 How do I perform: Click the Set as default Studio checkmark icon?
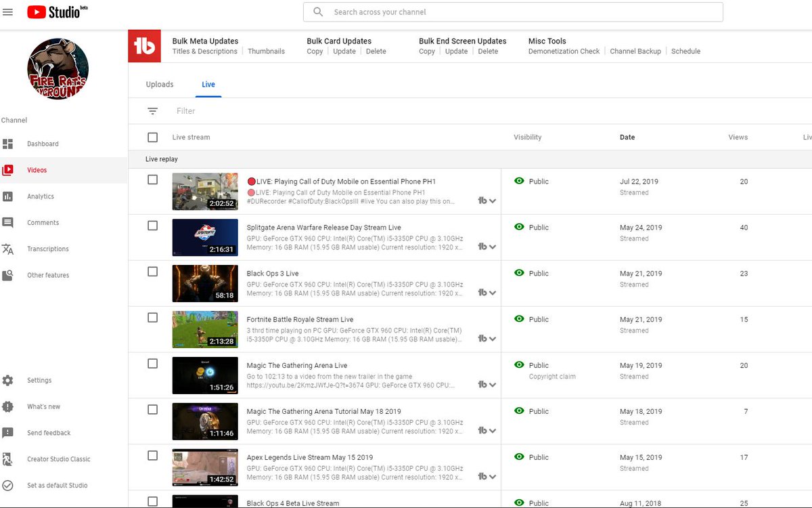[x=7, y=486]
